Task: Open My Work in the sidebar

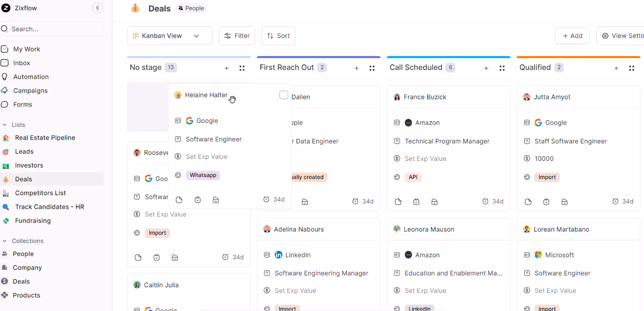Action: (x=27, y=49)
